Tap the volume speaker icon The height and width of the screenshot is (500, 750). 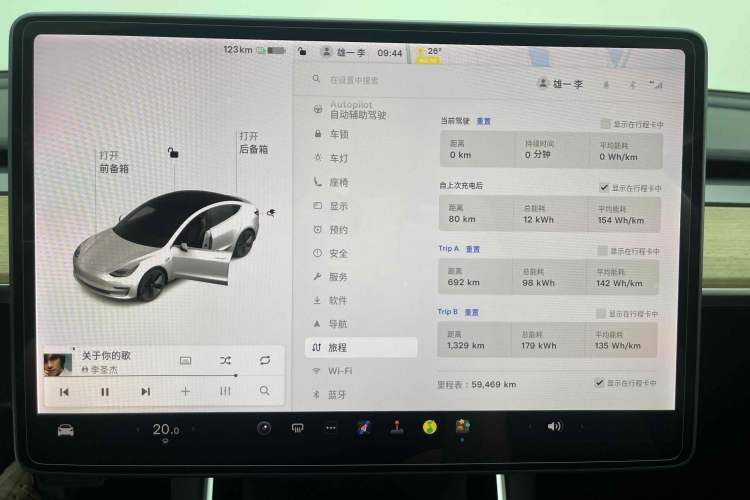coord(554,426)
